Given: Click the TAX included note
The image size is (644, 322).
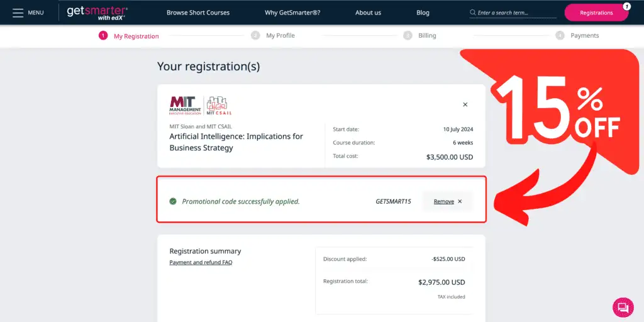Looking at the screenshot, I should (x=452, y=297).
